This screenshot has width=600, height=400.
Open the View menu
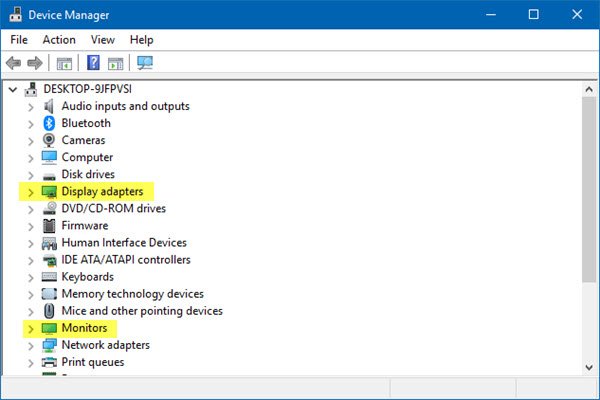coord(103,40)
